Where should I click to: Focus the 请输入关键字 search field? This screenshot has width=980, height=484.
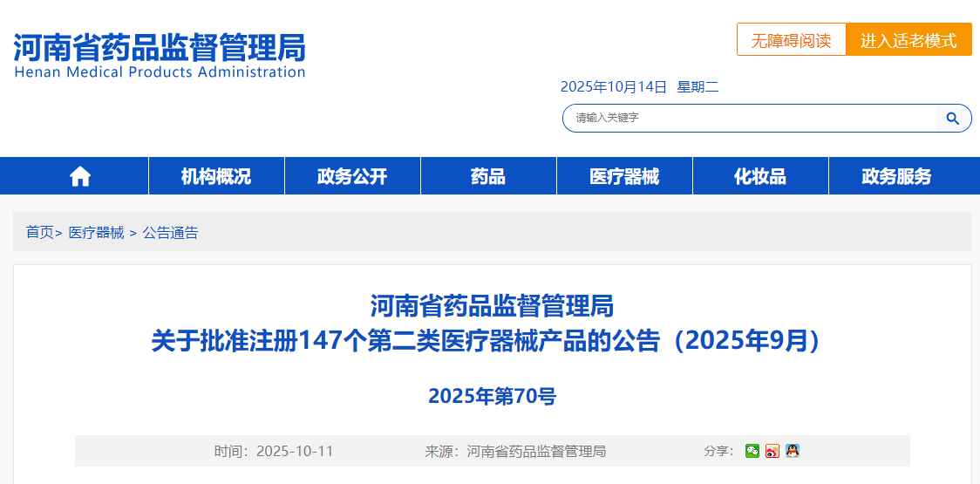point(750,119)
